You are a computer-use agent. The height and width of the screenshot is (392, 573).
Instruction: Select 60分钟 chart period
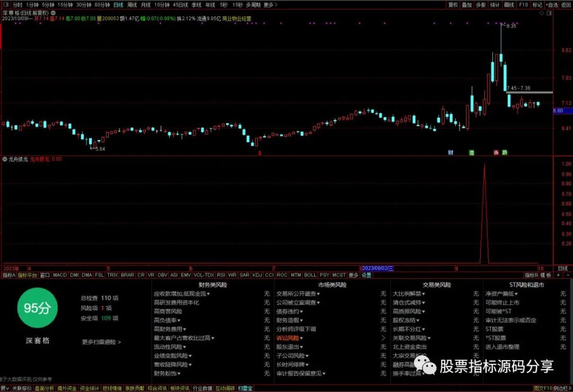[102, 5]
